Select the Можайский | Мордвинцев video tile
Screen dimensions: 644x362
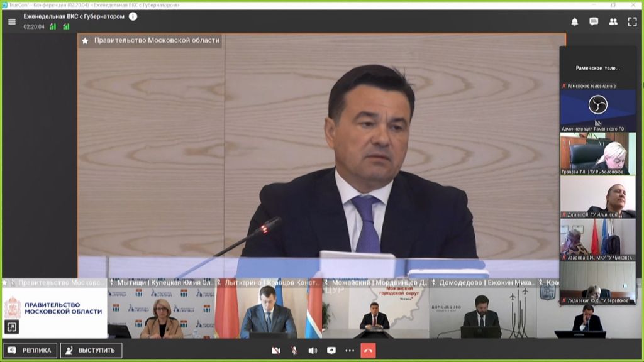[375, 309]
